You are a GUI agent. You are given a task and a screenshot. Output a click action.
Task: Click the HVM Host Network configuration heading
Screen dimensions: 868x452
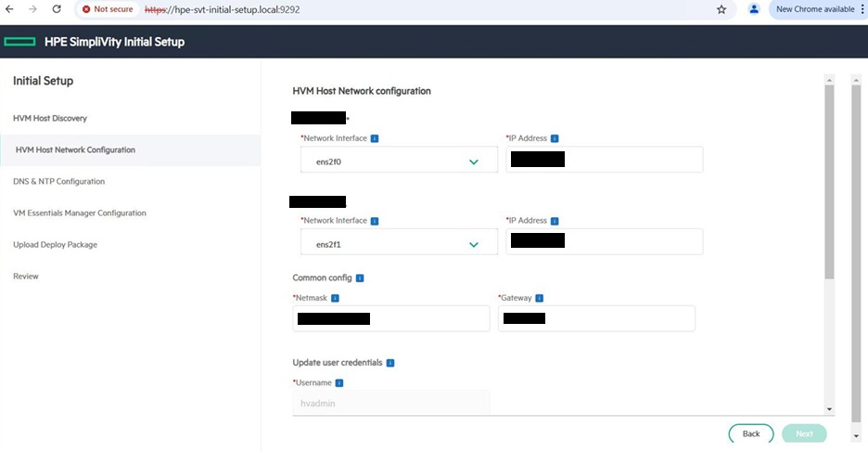[362, 91]
